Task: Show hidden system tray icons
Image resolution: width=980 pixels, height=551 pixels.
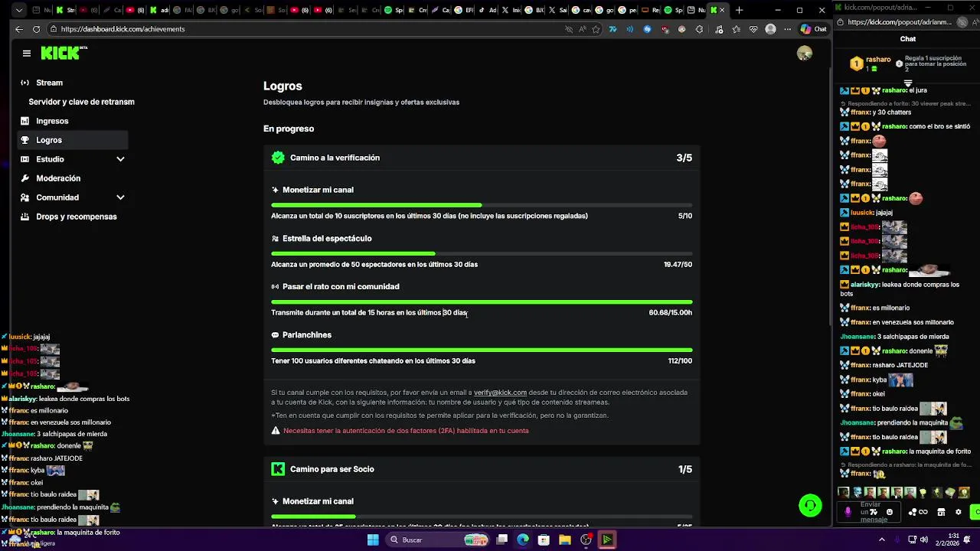Action: click(881, 540)
